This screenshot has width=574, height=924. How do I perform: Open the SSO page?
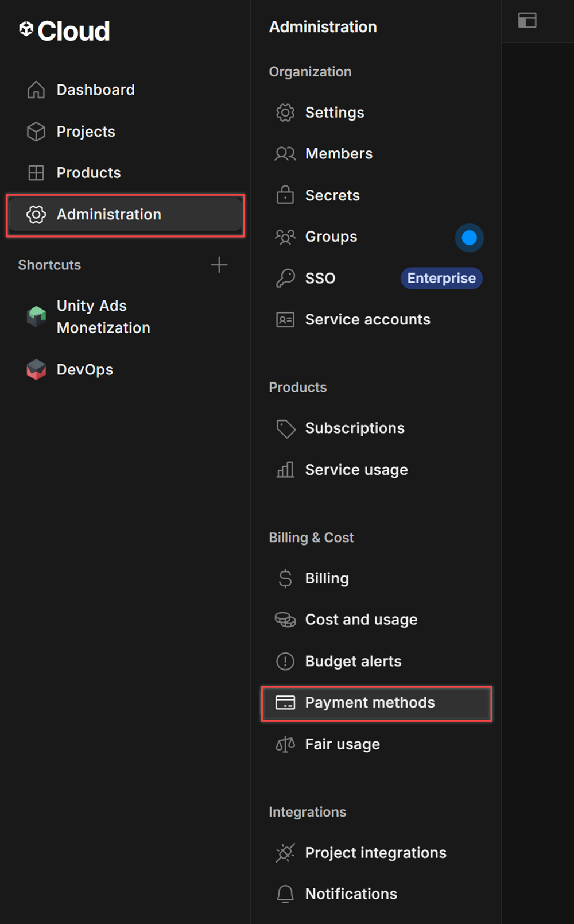click(377, 278)
